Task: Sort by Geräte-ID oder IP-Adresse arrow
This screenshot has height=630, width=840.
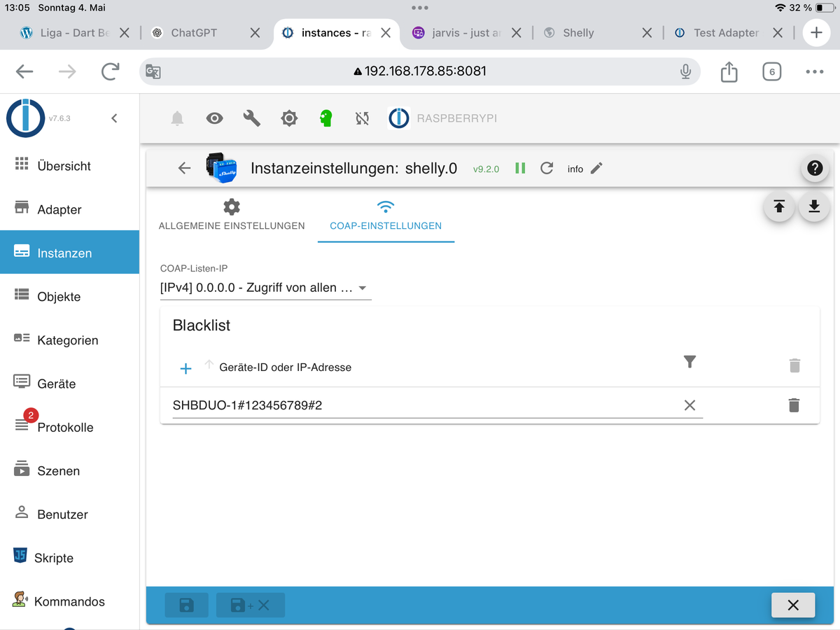Action: 209,364
